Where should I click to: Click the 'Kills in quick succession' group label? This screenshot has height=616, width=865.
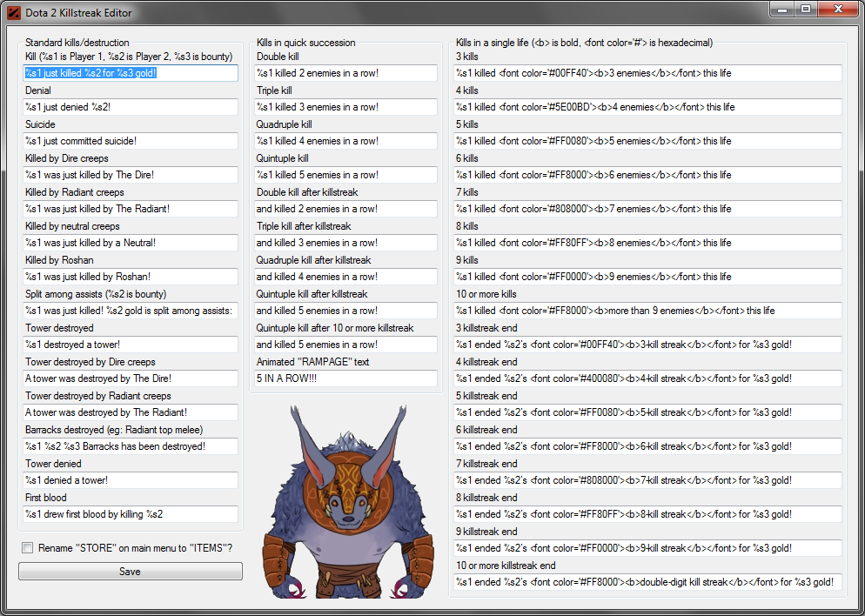[305, 43]
